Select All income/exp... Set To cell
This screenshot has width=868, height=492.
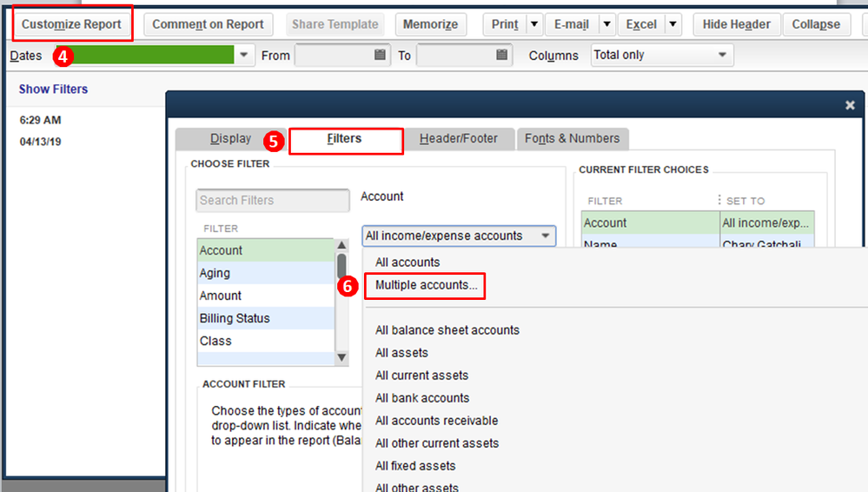coord(767,223)
